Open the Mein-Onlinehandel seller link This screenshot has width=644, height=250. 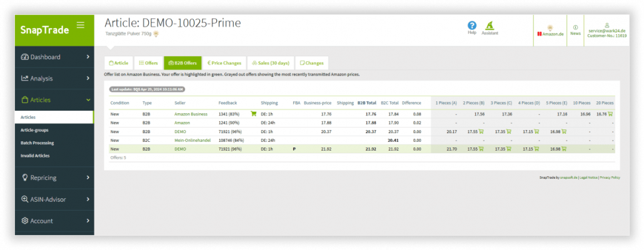[x=193, y=141]
